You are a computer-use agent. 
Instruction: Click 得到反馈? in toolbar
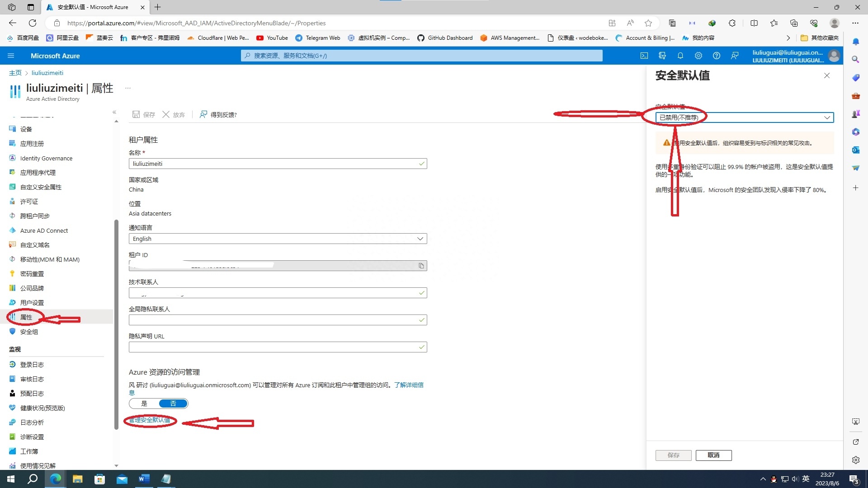coord(218,115)
